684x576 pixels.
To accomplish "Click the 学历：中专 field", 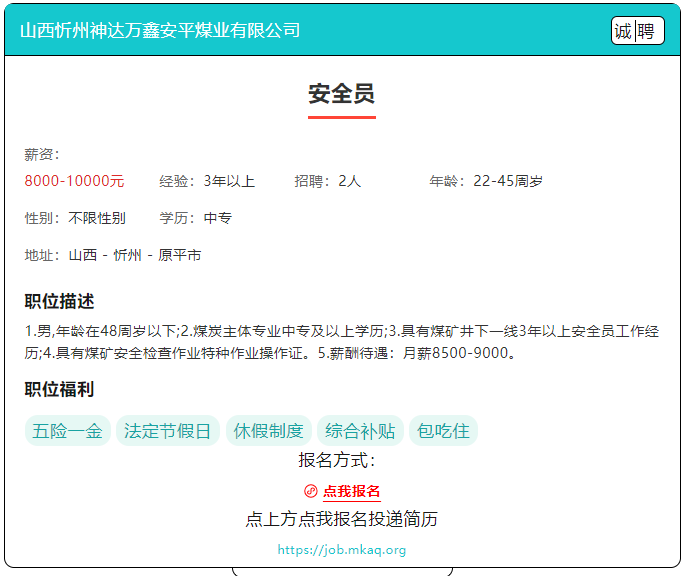I will pyautogui.click(x=195, y=218).
